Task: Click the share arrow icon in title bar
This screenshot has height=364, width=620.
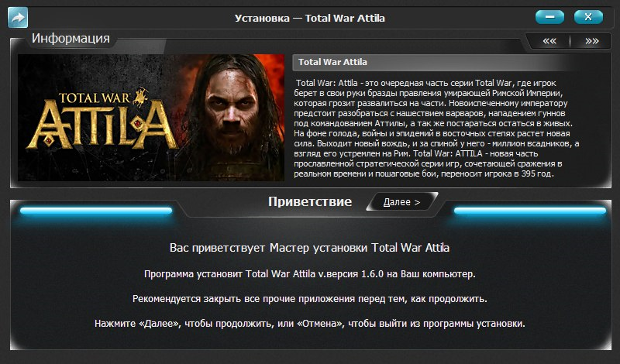Action: (18, 17)
